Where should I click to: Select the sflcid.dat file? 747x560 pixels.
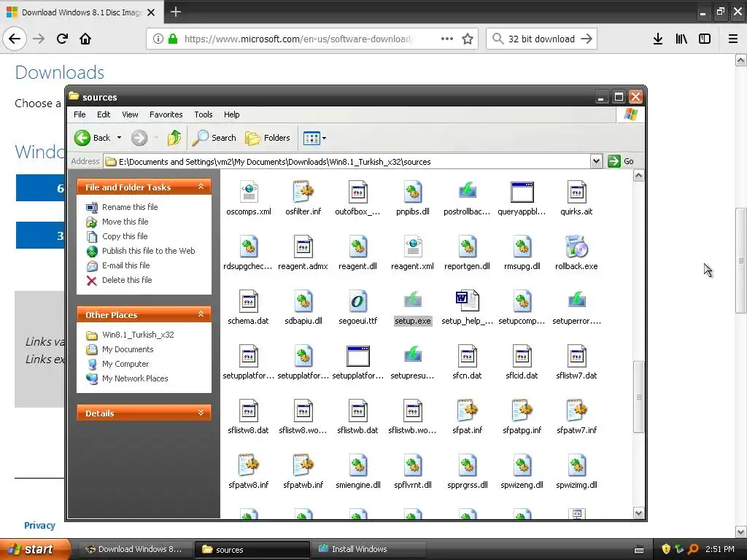522,363
